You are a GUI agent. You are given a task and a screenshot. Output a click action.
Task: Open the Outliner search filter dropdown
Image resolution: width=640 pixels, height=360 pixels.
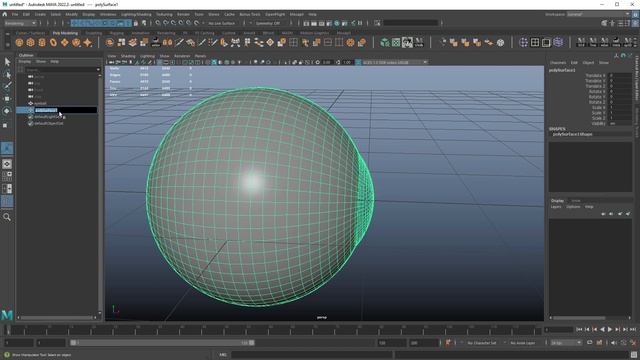(98, 70)
